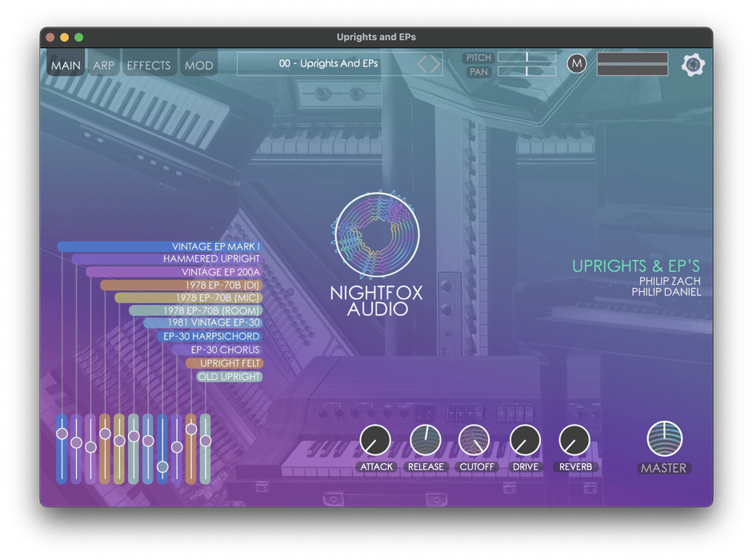This screenshot has width=753, height=560.
Task: Click the EP-30 Harpsichord volume fader handle
Action: (162, 466)
